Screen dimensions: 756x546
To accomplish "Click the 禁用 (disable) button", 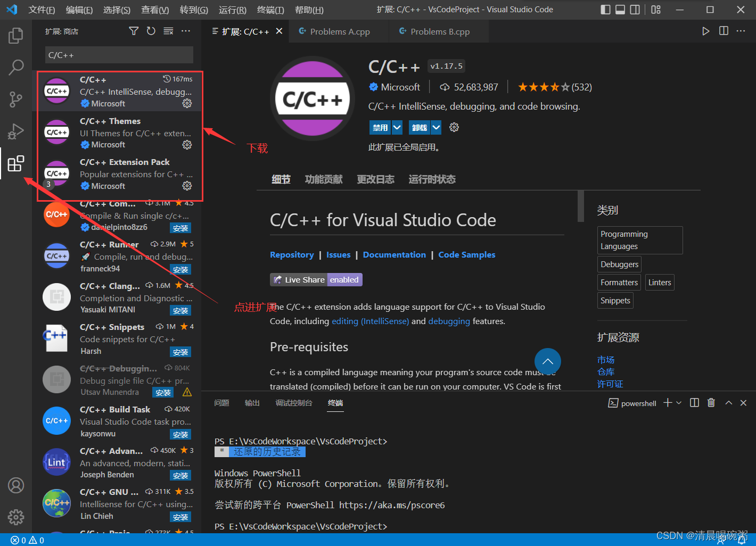I will 380,128.
